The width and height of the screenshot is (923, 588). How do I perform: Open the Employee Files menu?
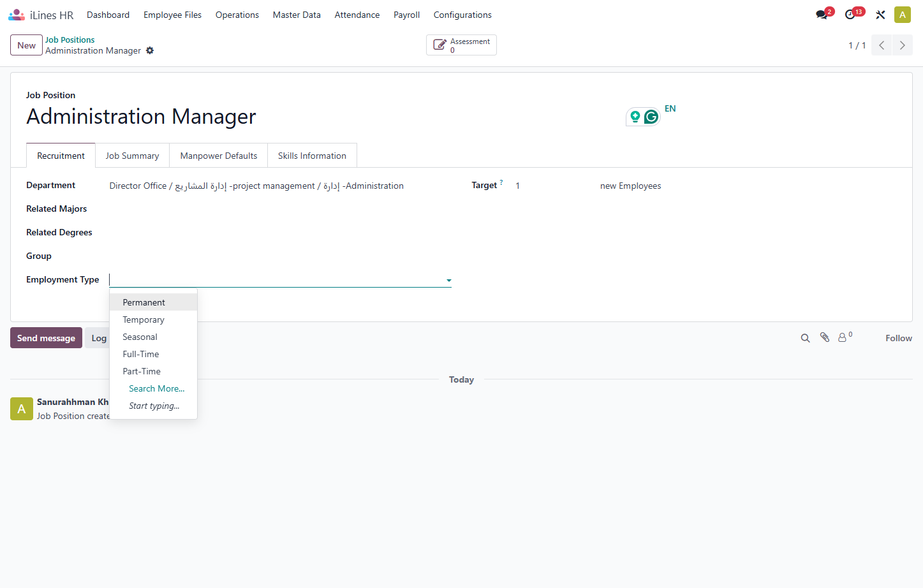(172, 15)
